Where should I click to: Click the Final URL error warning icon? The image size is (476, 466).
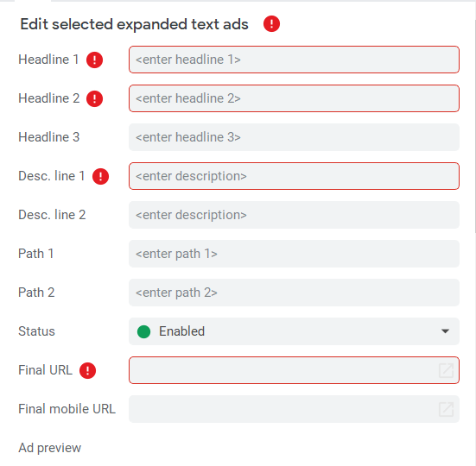click(87, 370)
